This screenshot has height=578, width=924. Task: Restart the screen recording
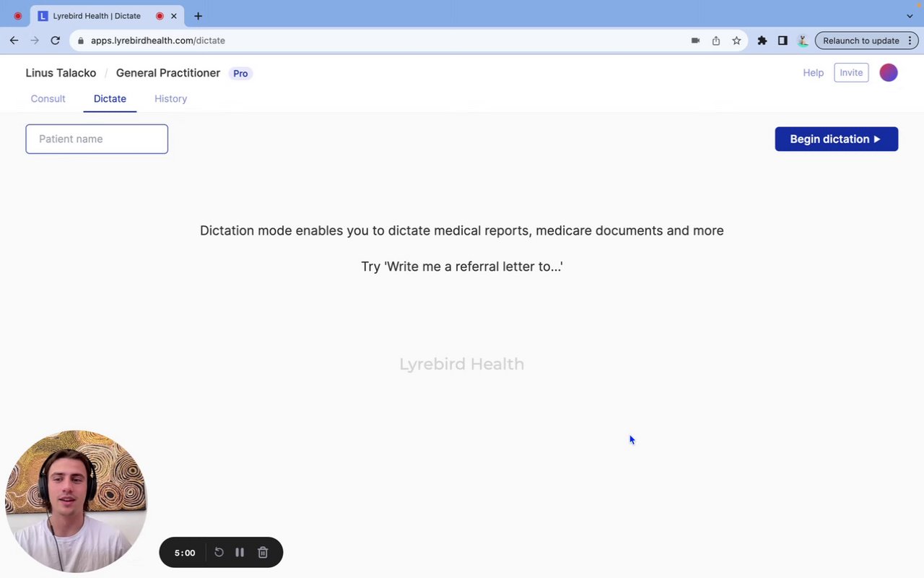(x=219, y=552)
